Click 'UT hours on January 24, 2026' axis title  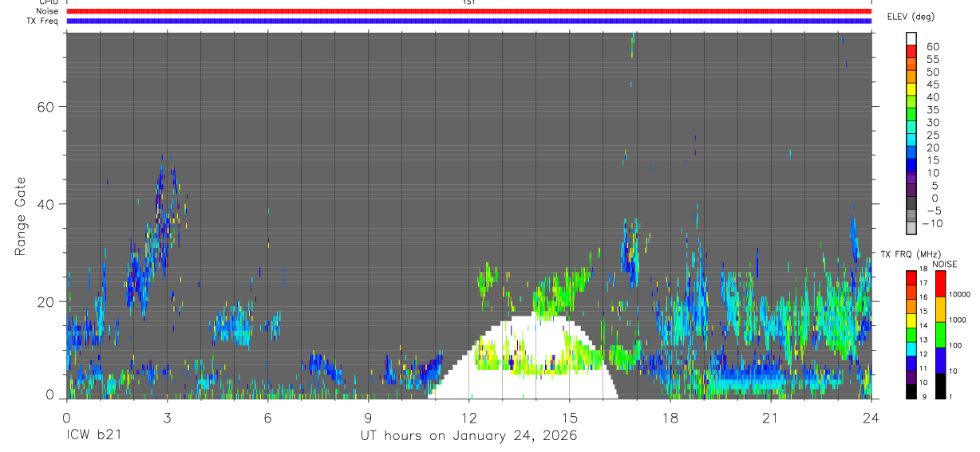tap(468, 436)
